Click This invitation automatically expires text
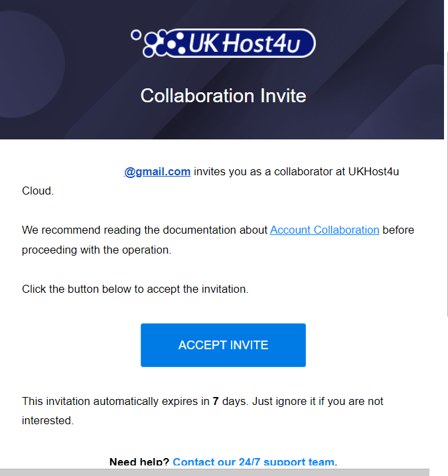Viewport: 448px width, 476px height. 115,402
